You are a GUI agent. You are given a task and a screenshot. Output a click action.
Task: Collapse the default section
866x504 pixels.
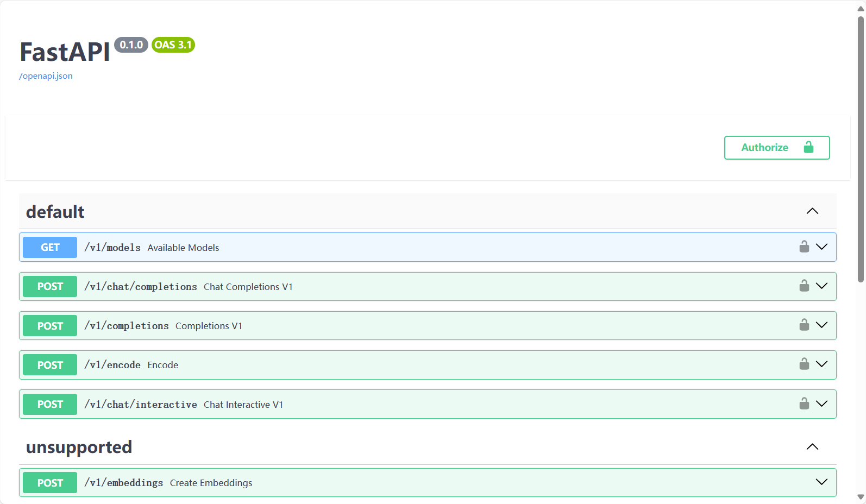coord(812,211)
